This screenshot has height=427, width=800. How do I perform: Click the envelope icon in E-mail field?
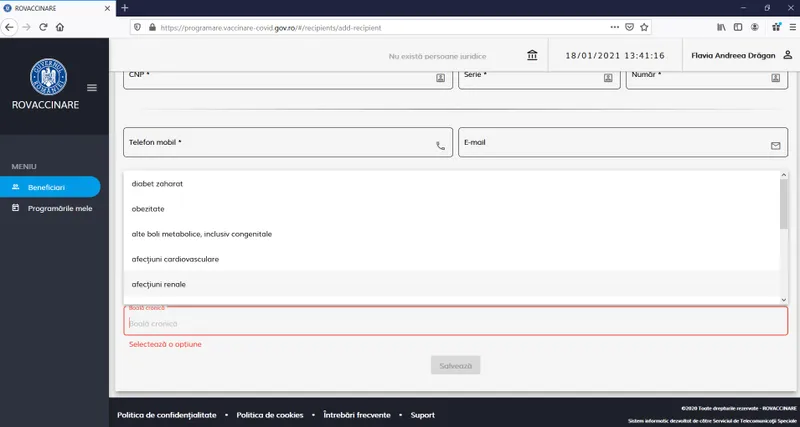click(775, 145)
